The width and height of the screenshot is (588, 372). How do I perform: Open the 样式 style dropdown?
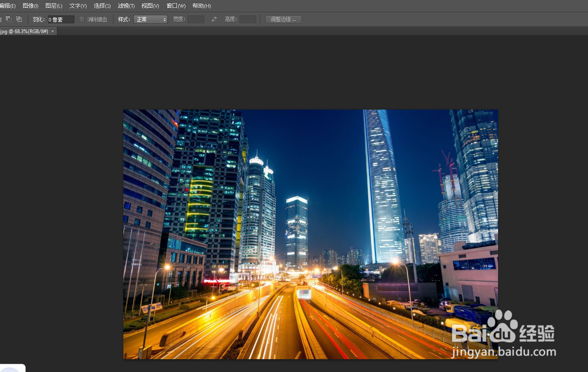(150, 19)
